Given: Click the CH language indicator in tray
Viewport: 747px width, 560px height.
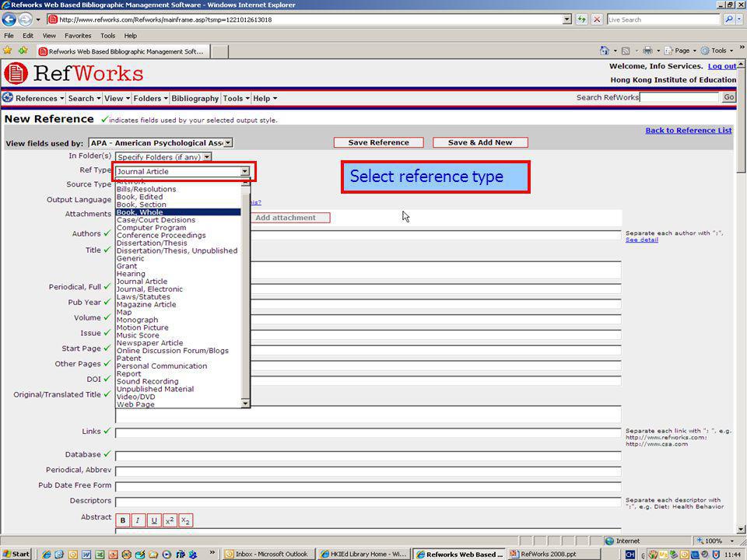Looking at the screenshot, I should tap(630, 555).
